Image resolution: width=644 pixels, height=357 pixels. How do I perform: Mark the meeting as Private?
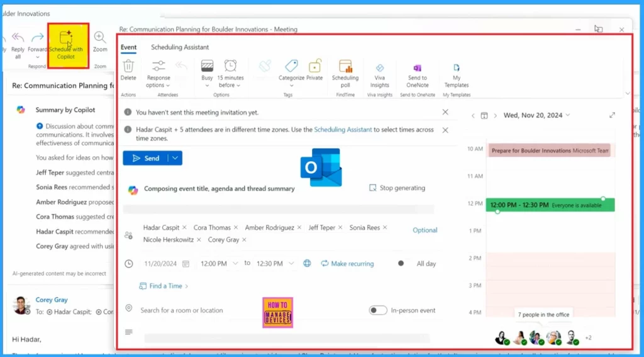click(x=314, y=71)
